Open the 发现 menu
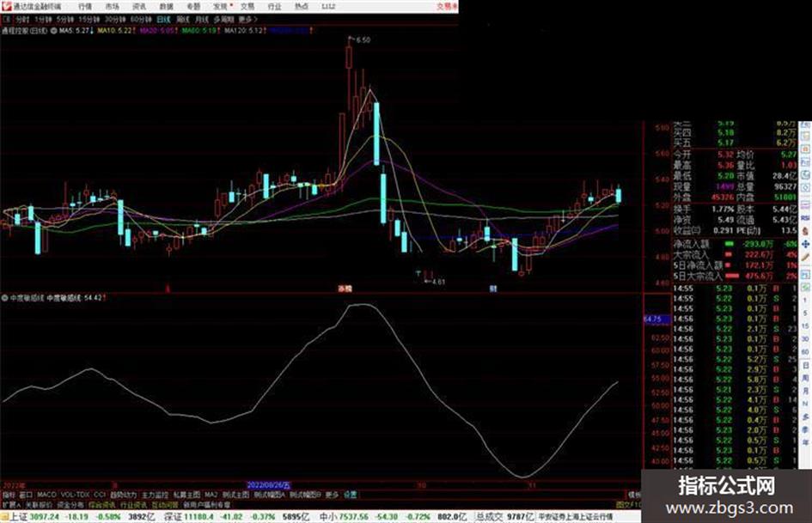The image size is (812, 523). (221, 7)
